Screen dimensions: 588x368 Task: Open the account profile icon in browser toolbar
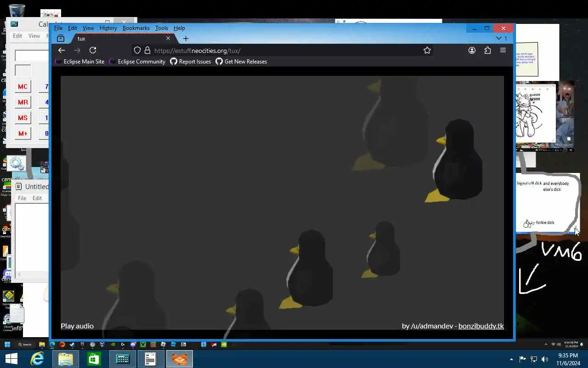(x=472, y=50)
